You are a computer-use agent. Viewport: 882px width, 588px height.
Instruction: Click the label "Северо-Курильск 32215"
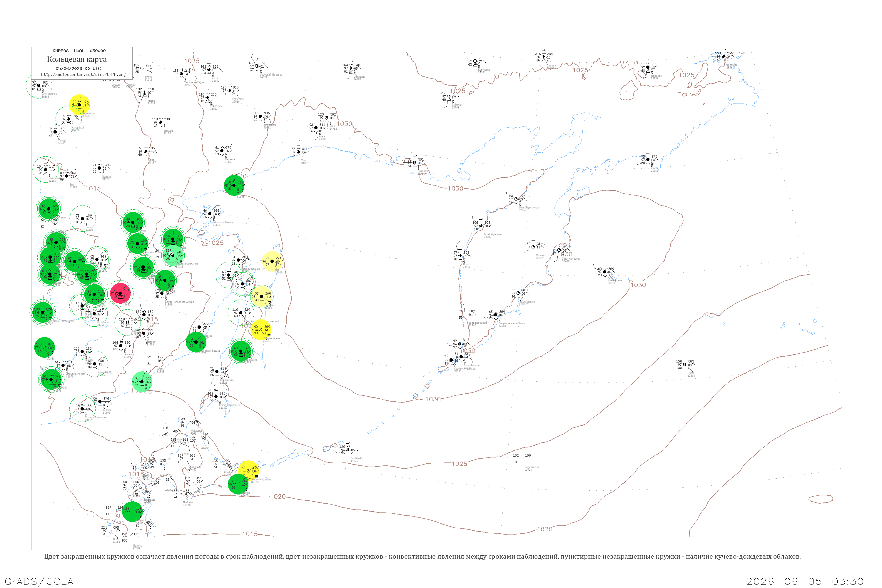pyautogui.click(x=465, y=370)
